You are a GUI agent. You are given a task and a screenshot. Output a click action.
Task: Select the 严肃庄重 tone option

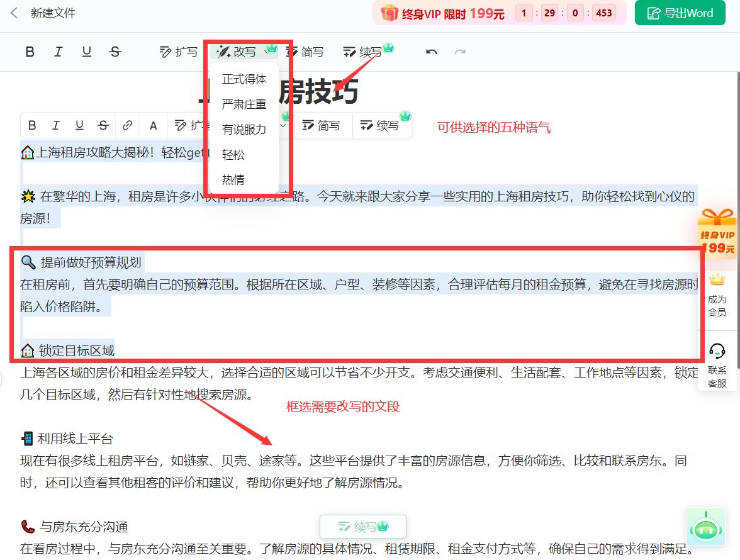pyautogui.click(x=244, y=104)
